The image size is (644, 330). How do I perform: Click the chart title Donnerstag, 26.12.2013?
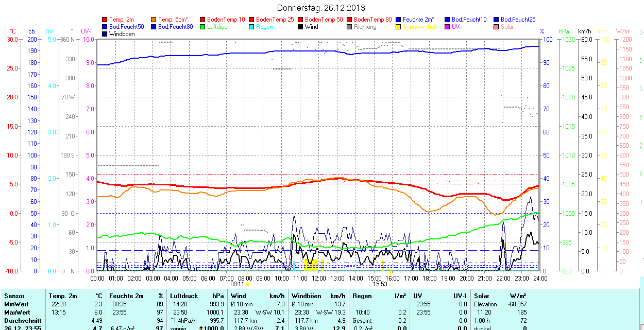pyautogui.click(x=321, y=8)
